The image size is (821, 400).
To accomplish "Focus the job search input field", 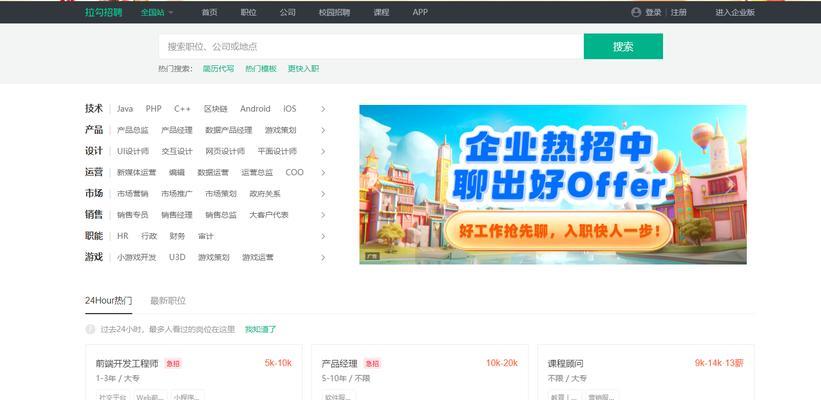I will [x=370, y=46].
